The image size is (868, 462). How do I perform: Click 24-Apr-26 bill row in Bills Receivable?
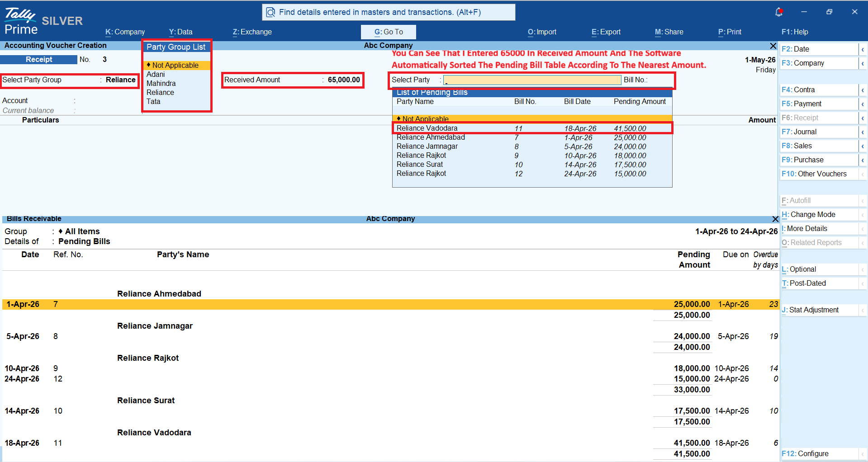point(391,379)
